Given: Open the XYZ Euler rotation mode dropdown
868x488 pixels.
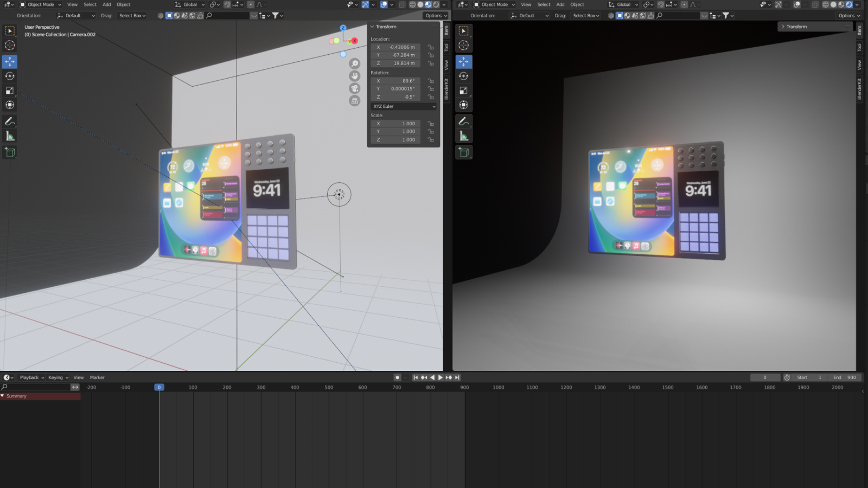Looking at the screenshot, I should pos(404,106).
